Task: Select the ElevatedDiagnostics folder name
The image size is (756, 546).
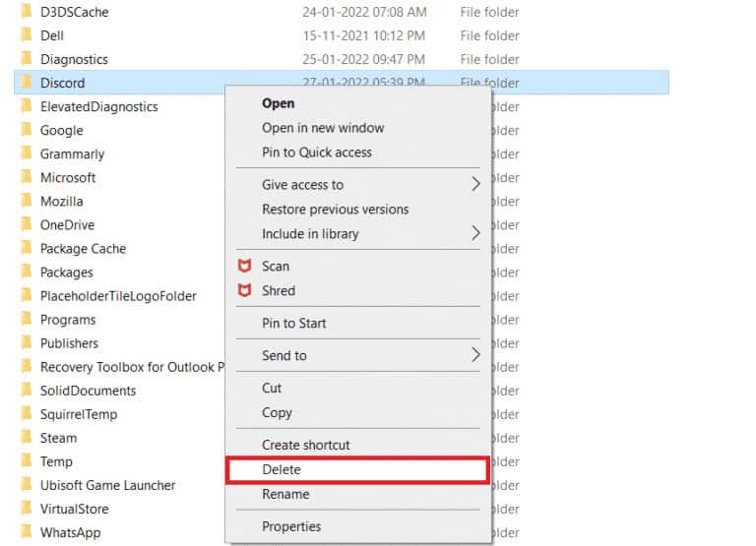Action: coord(99,106)
